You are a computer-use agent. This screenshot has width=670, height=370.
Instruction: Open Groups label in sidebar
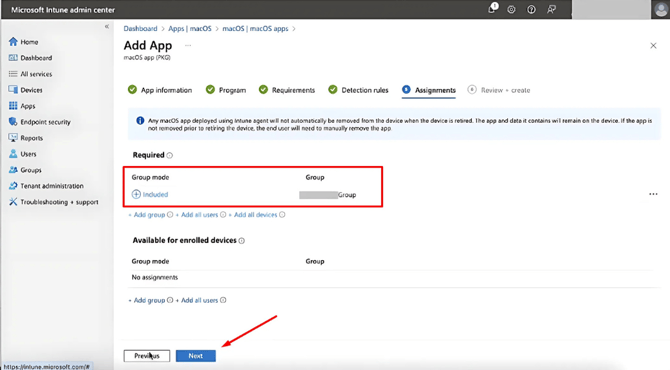(x=31, y=170)
